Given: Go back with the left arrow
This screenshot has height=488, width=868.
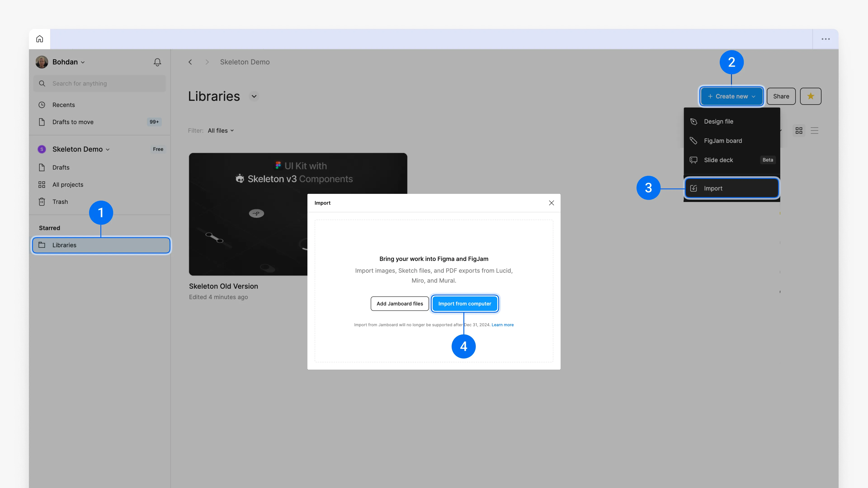Looking at the screenshot, I should click(190, 62).
